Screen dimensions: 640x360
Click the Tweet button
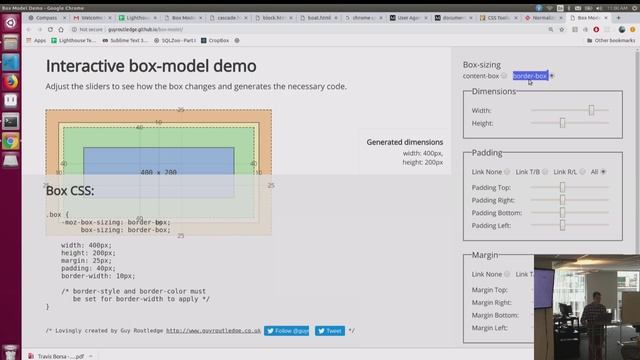pos(330,331)
